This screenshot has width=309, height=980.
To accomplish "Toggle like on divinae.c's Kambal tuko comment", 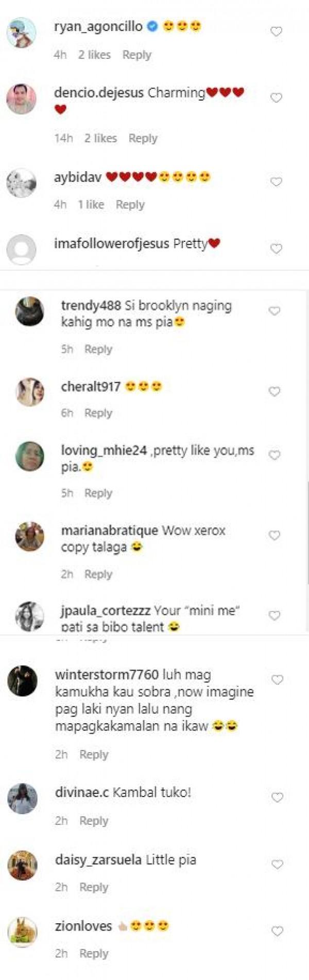I will tap(278, 798).
